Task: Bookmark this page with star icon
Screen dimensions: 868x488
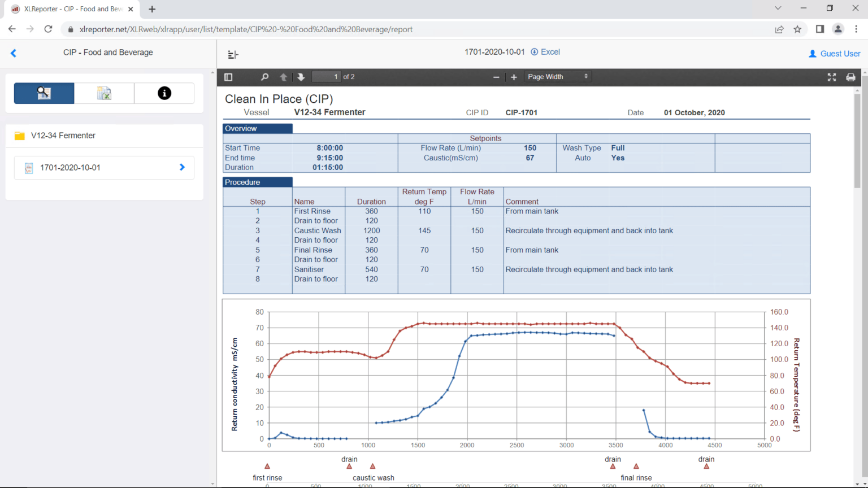Action: pos(797,29)
